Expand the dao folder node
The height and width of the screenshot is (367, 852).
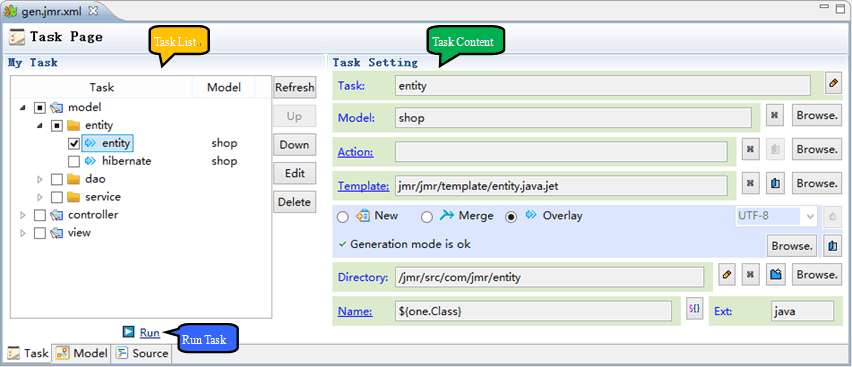pyautogui.click(x=40, y=179)
